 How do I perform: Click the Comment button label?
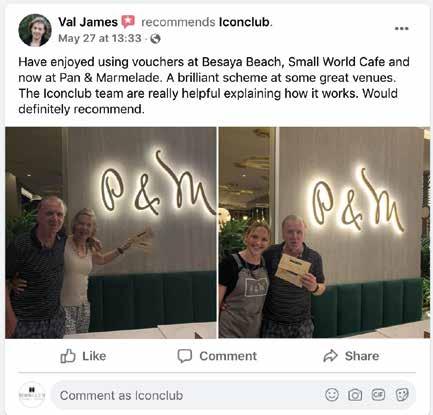(228, 356)
